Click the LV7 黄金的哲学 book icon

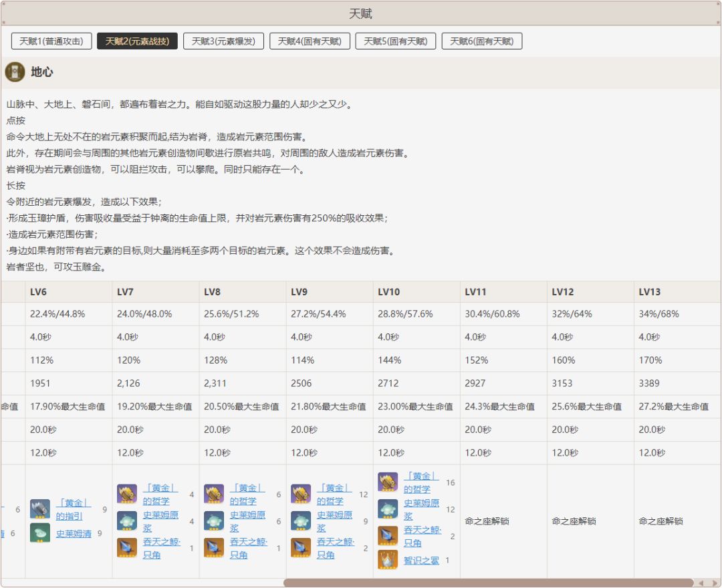[126, 494]
